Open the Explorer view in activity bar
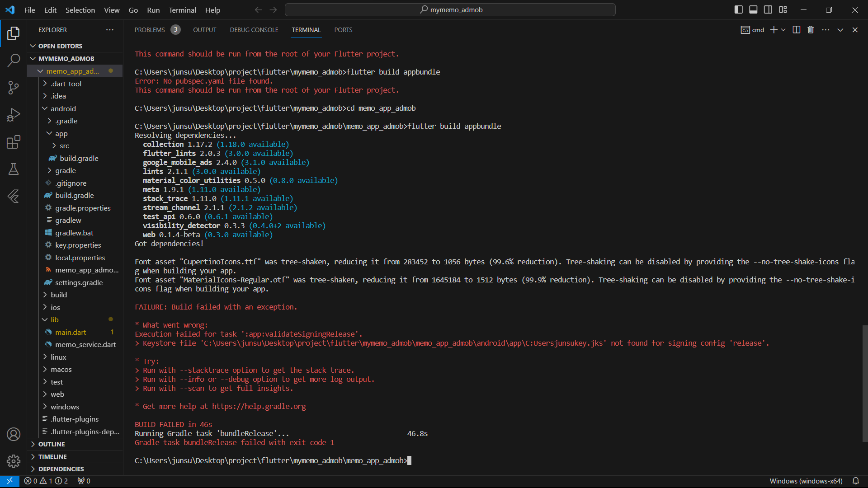The image size is (868, 488). pos(14,33)
